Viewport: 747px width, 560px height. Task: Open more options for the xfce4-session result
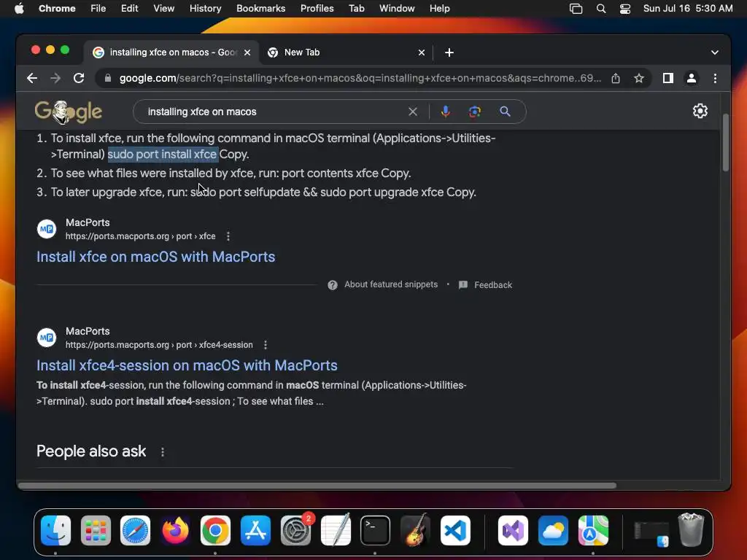click(x=266, y=345)
